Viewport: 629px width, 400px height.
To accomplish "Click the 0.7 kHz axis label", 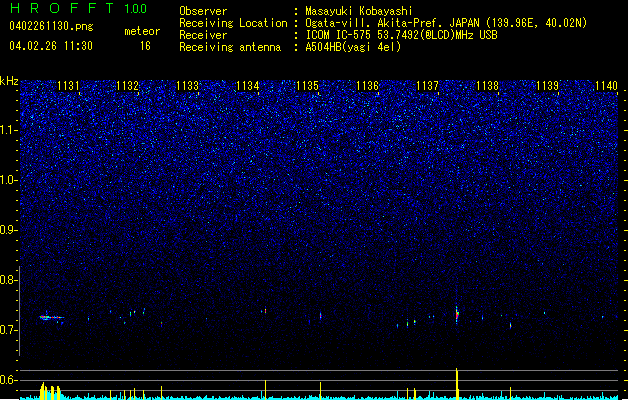I will point(9,330).
